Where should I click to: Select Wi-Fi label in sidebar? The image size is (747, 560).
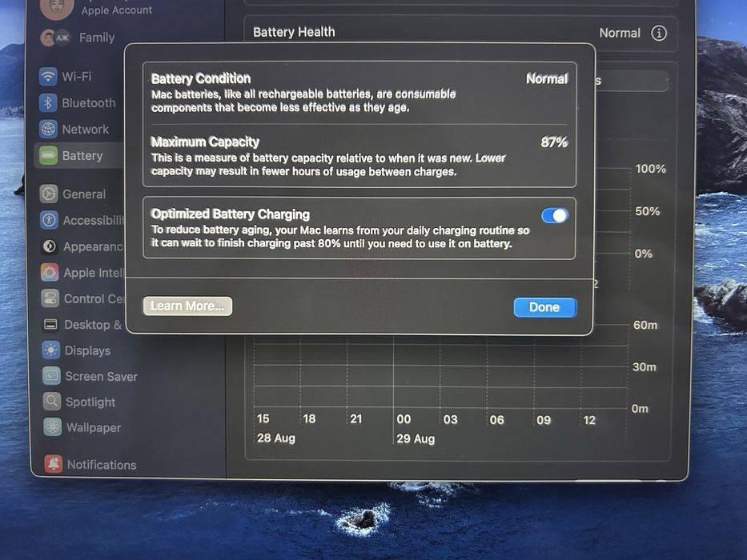(76, 76)
